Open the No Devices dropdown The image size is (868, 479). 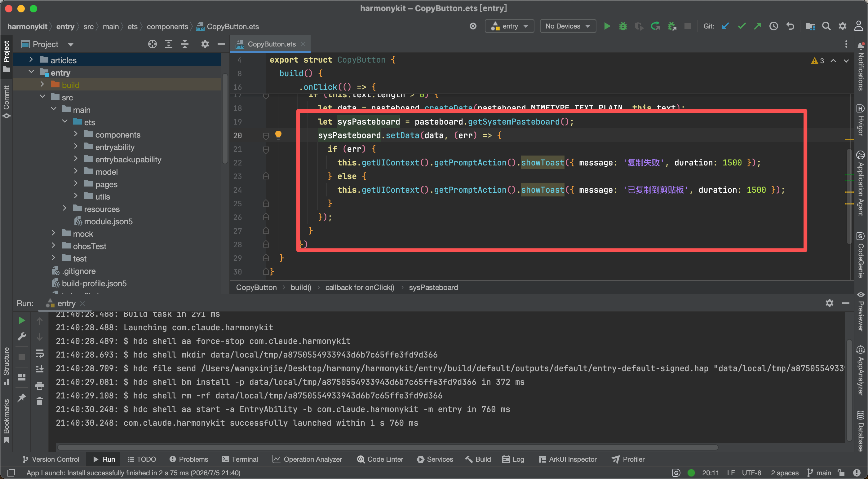click(567, 26)
